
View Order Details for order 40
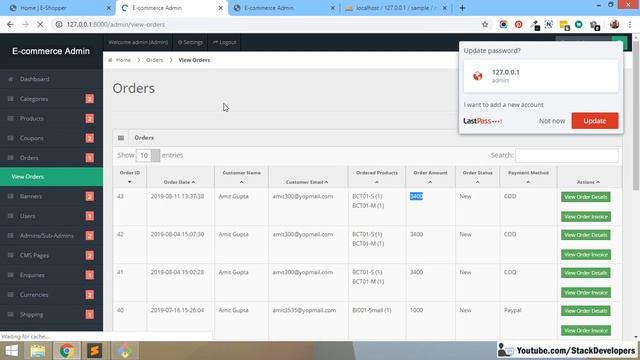click(586, 311)
